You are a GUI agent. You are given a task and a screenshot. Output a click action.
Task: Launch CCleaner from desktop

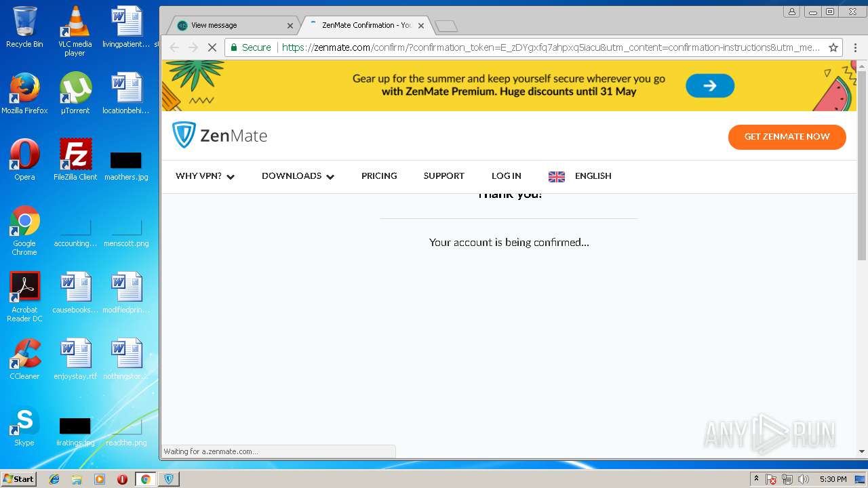[24, 359]
